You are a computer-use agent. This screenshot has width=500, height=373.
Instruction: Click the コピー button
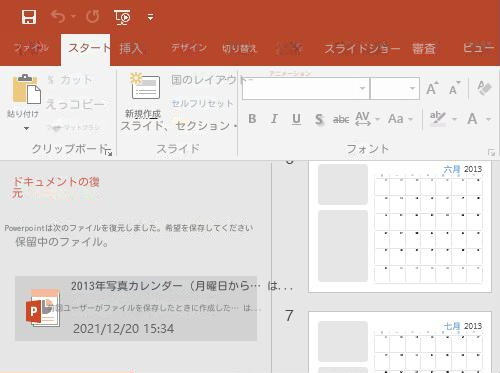coord(75,104)
